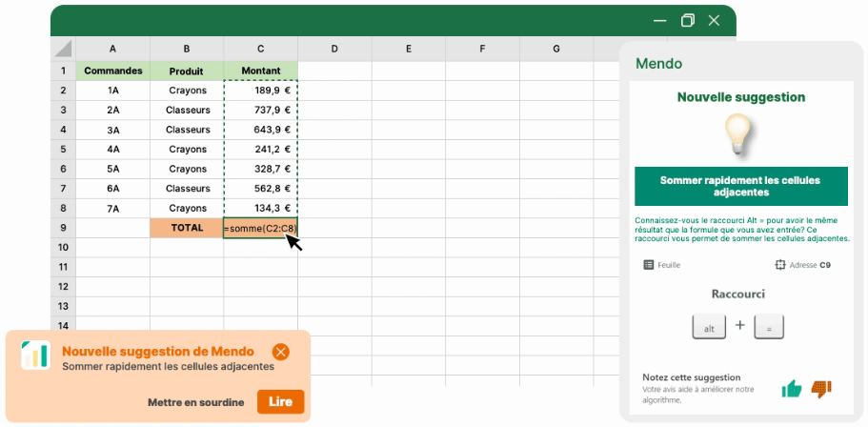Image resolution: width=868 pixels, height=427 pixels.
Task: Select cell containing 5A
Action: coord(113,169)
